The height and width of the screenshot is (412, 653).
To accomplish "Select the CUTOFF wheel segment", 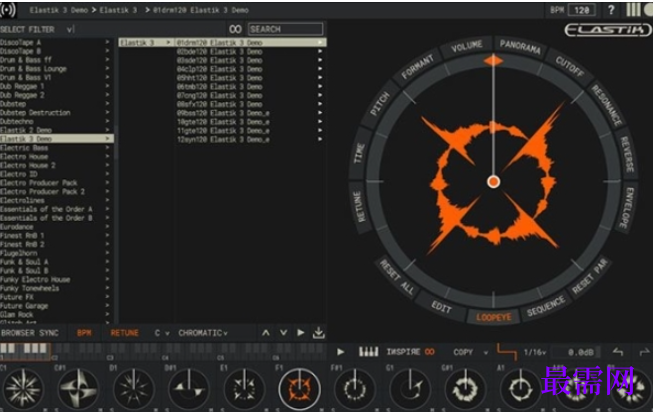I will click(570, 67).
